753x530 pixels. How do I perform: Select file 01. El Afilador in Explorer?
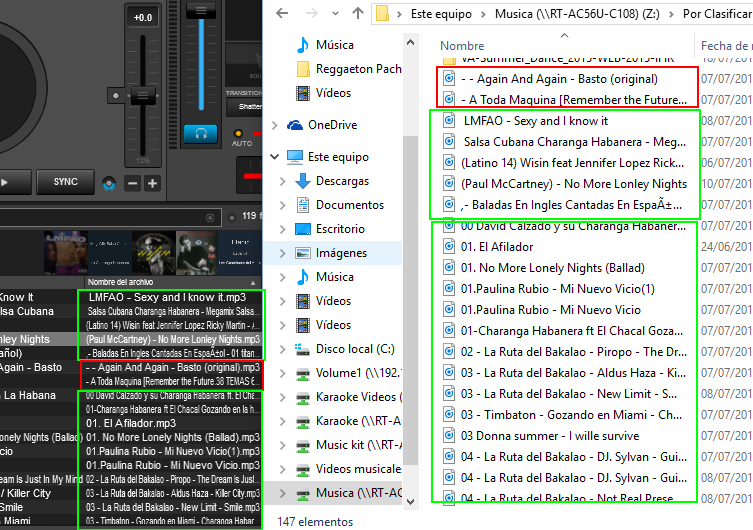click(x=497, y=247)
